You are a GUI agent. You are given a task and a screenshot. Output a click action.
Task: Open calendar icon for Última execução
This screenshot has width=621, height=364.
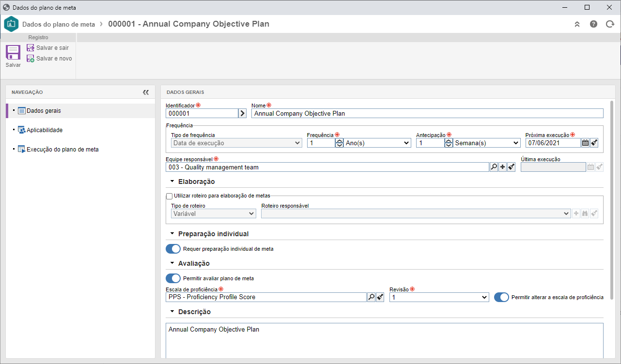(x=590, y=167)
